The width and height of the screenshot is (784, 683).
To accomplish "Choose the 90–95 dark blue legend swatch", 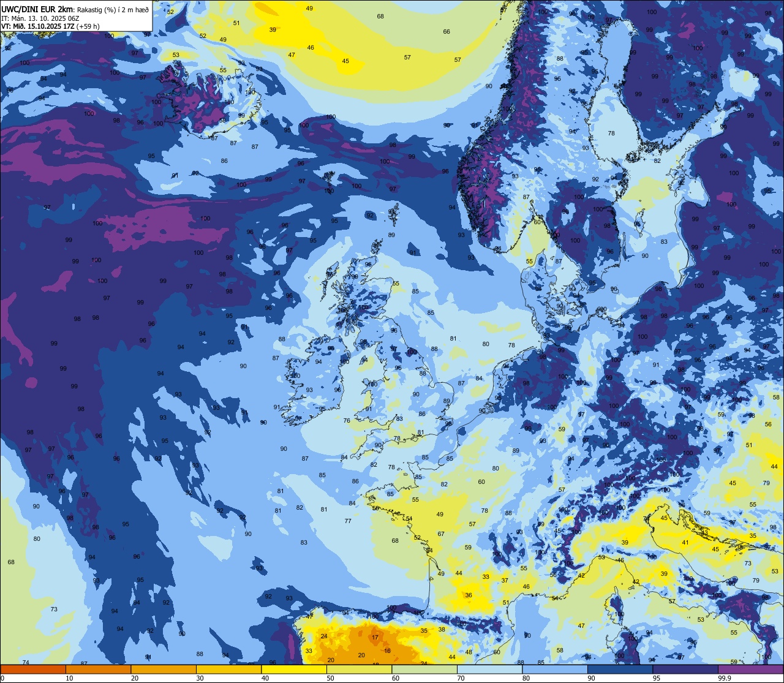I will point(620,669).
